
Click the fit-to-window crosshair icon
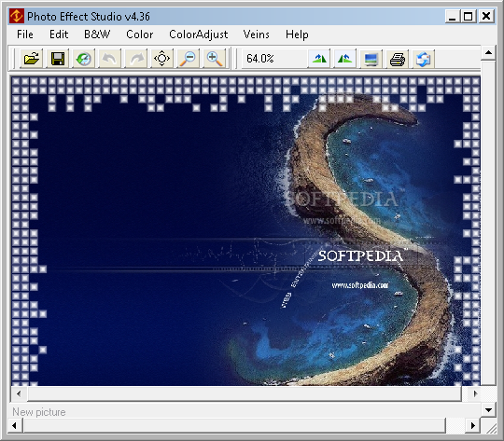pyautogui.click(x=162, y=59)
